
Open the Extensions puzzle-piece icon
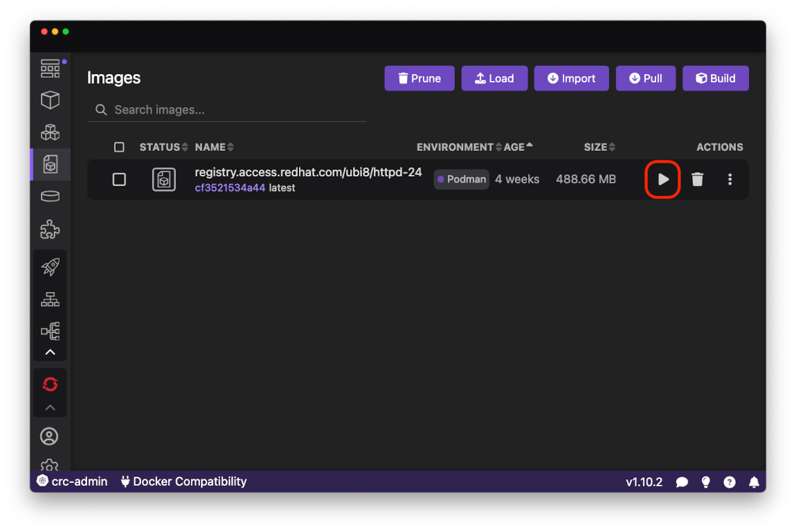point(51,229)
